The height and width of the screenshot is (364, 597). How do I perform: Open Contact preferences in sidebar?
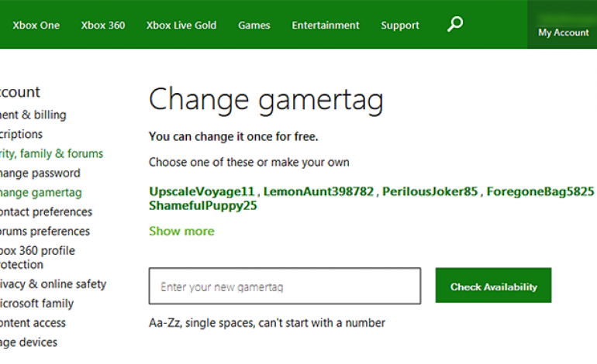(x=45, y=211)
